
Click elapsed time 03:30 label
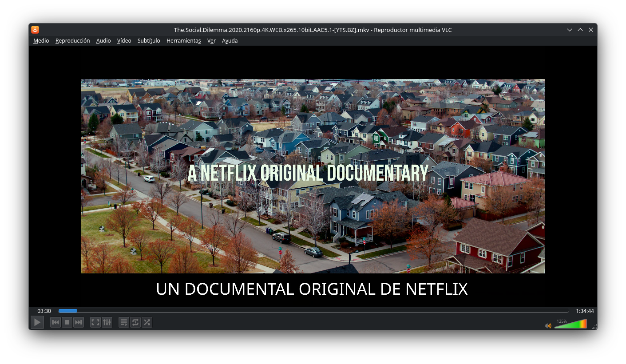(x=44, y=311)
